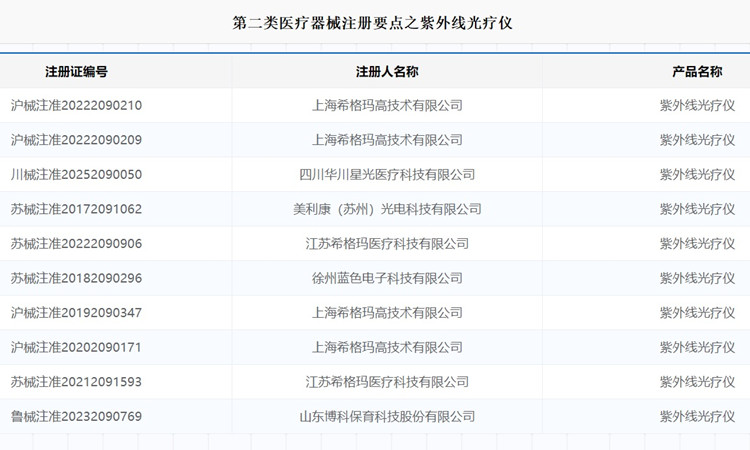Select registration number 鲁械注准20232090769
Image resolution: width=750 pixels, height=450 pixels.
(77, 417)
